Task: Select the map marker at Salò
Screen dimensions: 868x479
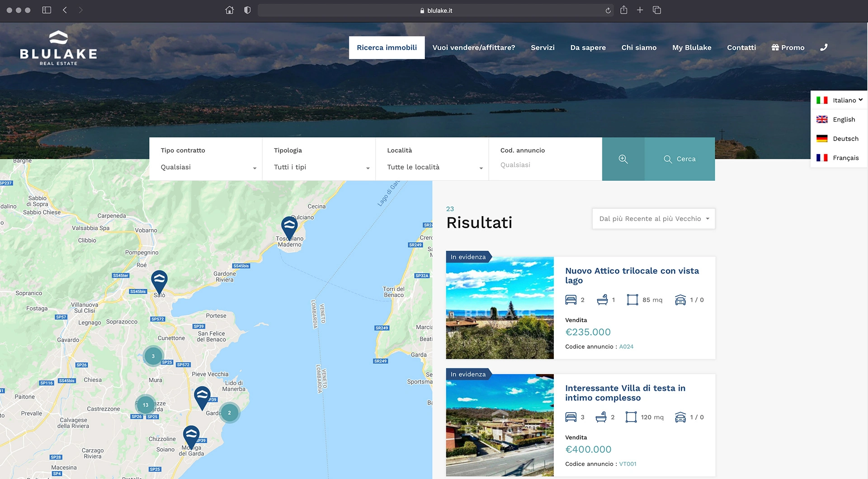Action: [159, 282]
